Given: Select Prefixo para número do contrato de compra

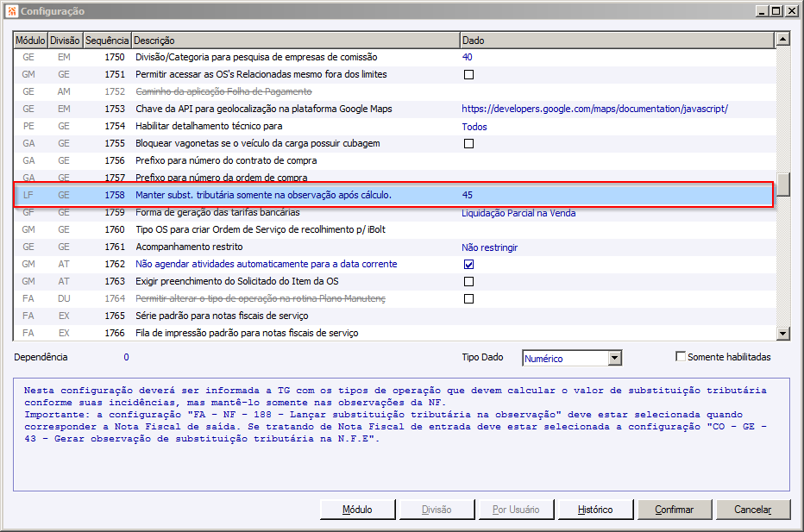Looking at the screenshot, I should [393, 160].
